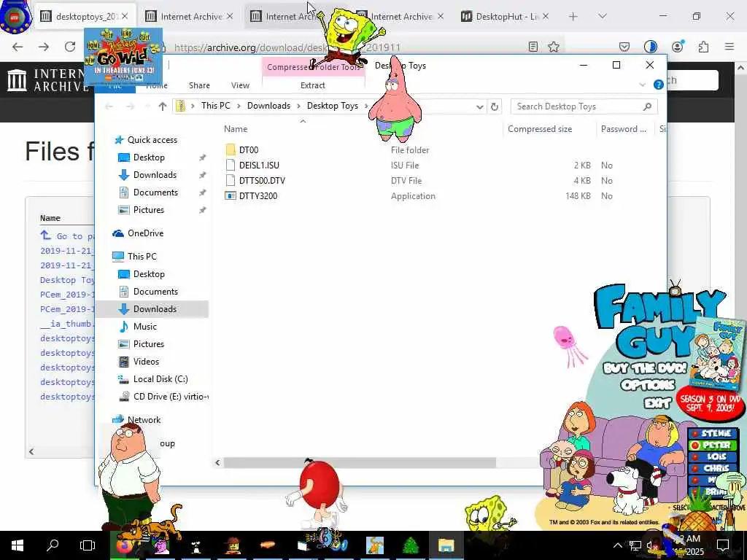
Task: Select CD Drive (E:) in navigation pane
Action: pyautogui.click(x=163, y=397)
